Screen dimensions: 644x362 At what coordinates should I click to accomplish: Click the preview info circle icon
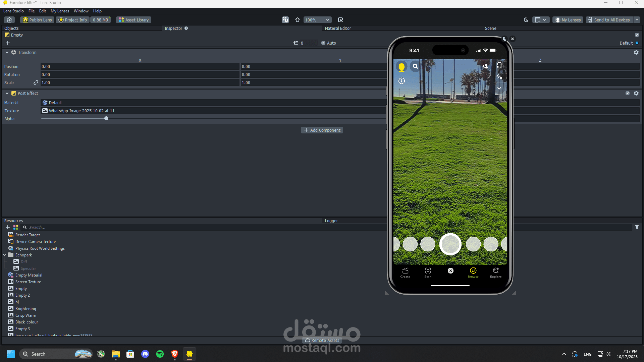(401, 81)
